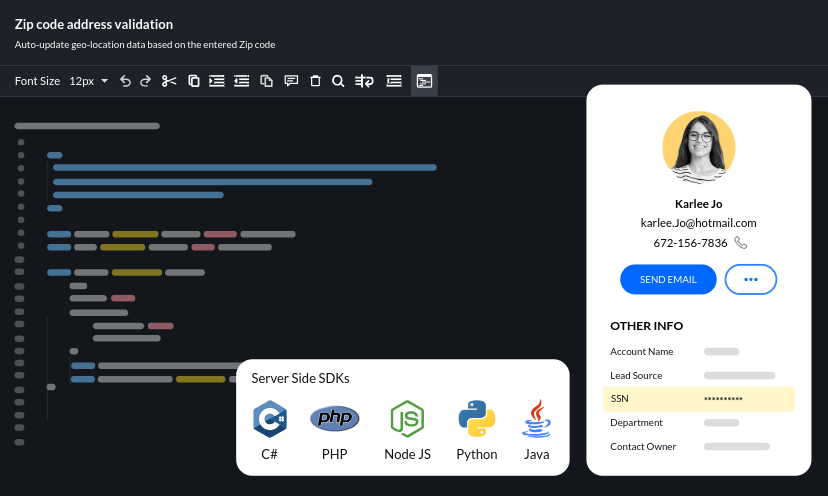Click the Copy icon in toolbar
828x496 pixels.
[194, 81]
